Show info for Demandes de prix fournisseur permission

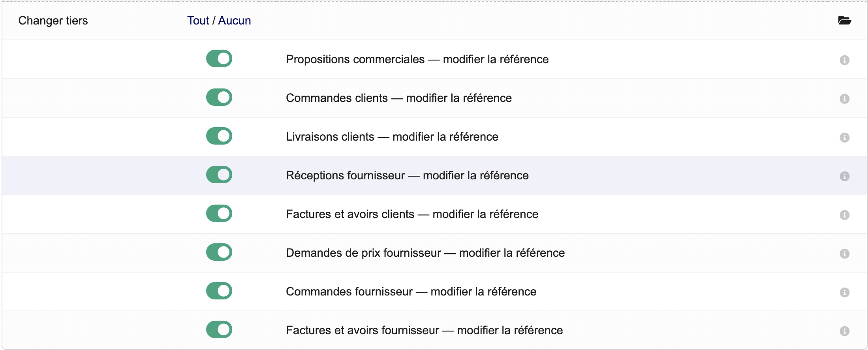click(845, 254)
